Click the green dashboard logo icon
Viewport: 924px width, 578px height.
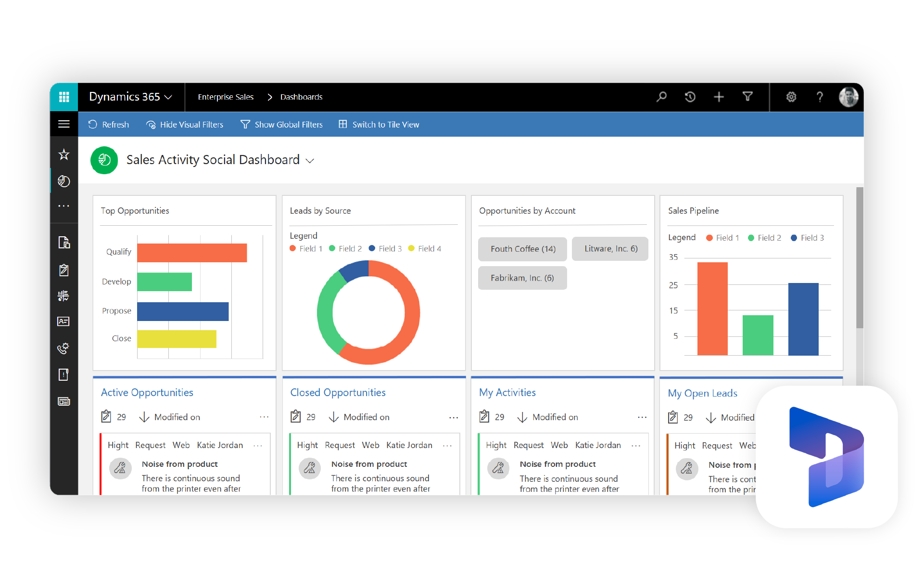click(x=104, y=160)
